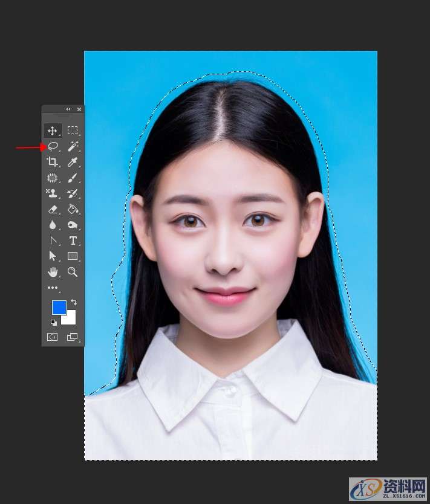Select the Eyedropper tool
The height and width of the screenshot is (504, 430).
[73, 162]
